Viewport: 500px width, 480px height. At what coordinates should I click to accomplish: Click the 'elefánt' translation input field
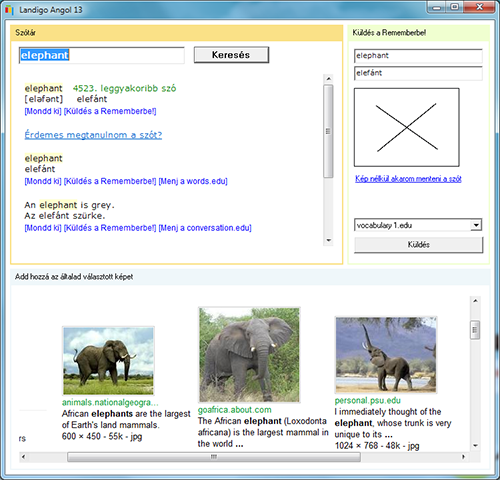click(x=418, y=73)
